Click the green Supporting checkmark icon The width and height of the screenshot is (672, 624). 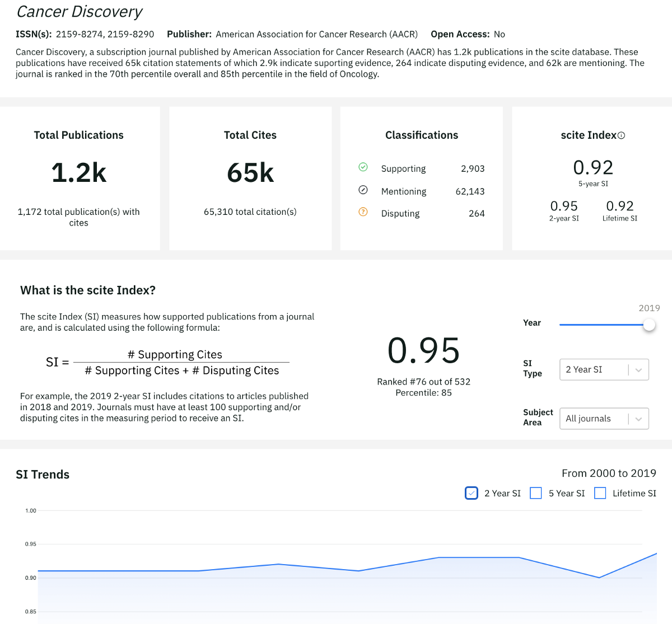pos(363,167)
